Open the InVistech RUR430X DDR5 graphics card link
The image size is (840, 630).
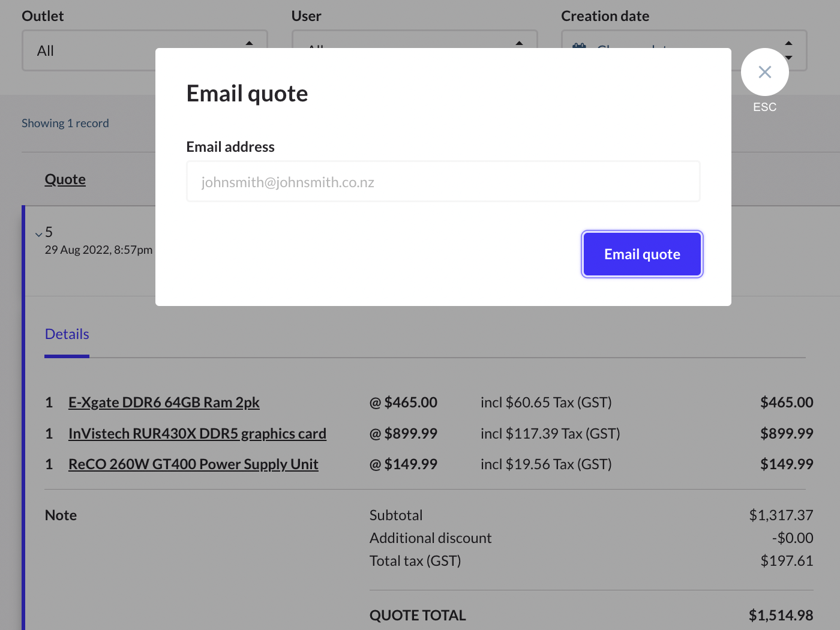pyautogui.click(x=197, y=433)
